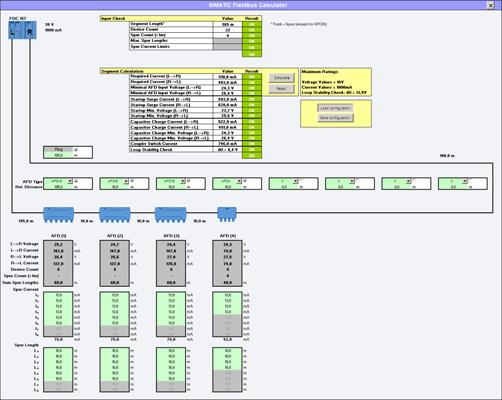Open the AFD Type dropdown for slot 4

(239, 181)
